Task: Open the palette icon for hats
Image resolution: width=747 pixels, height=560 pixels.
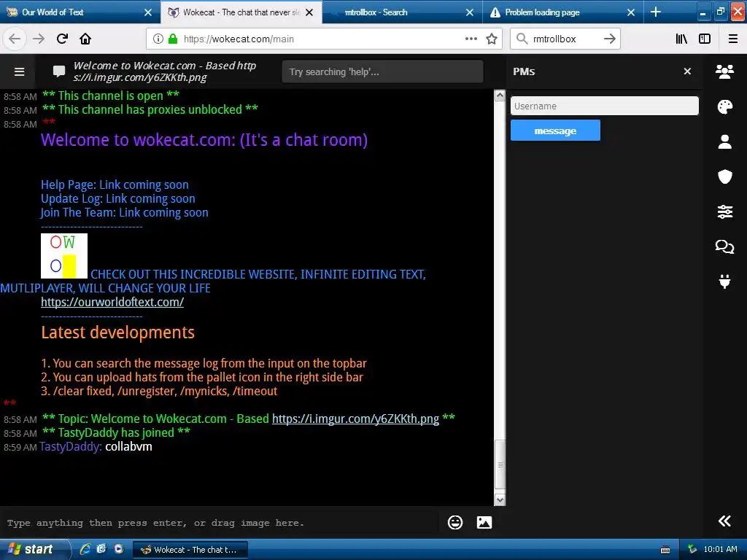Action: coord(724,106)
